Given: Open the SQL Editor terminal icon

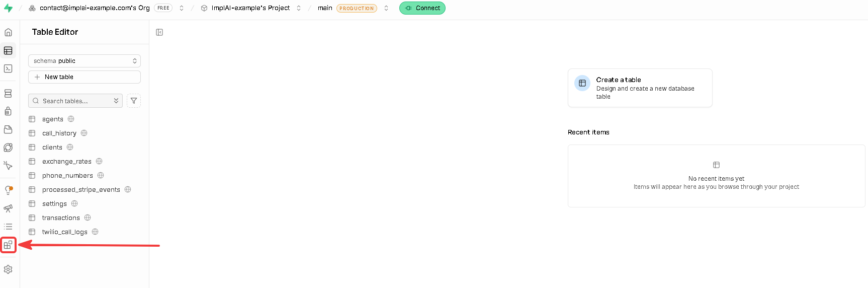Looking at the screenshot, I should click(x=8, y=68).
